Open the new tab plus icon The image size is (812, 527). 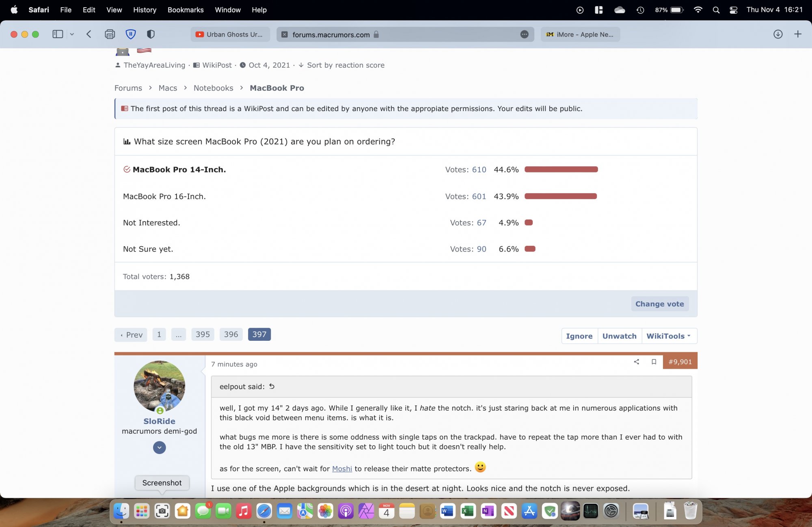click(797, 34)
